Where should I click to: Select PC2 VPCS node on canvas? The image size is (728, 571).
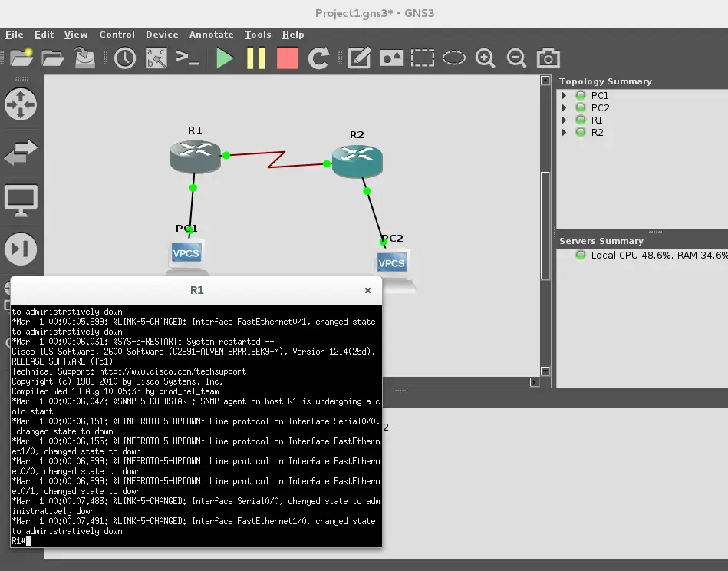coord(392,263)
